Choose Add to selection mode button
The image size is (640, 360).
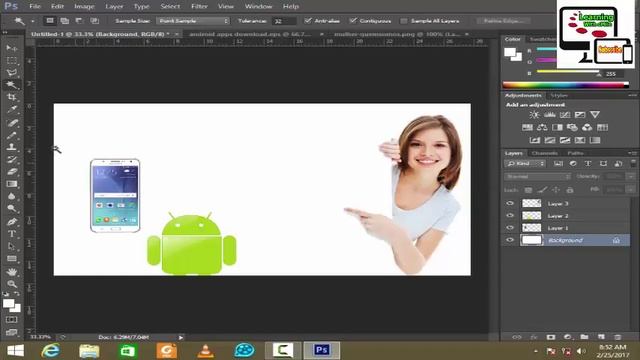[x=64, y=20]
